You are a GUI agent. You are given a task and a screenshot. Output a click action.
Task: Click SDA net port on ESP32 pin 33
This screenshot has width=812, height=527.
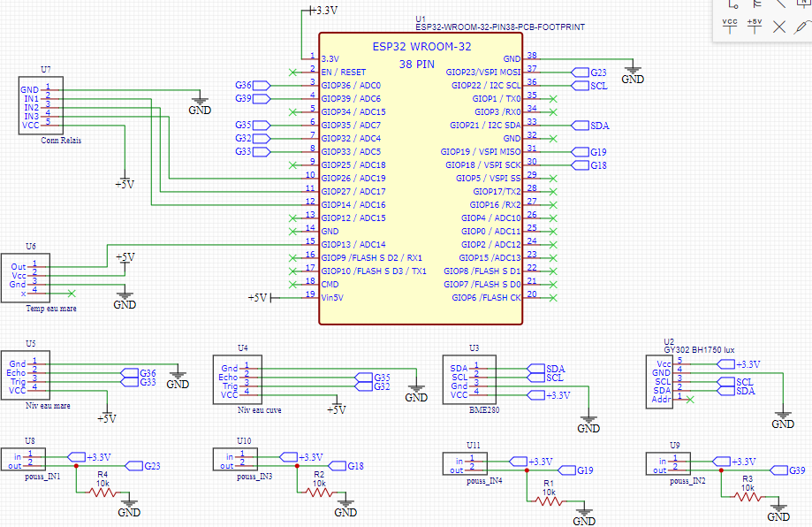pos(590,126)
